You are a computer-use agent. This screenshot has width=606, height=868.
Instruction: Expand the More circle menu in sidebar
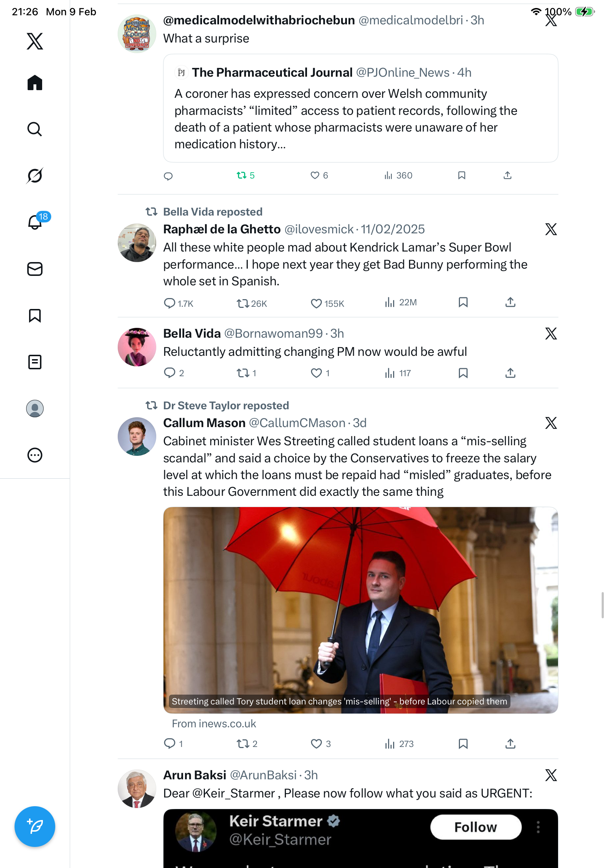click(x=35, y=455)
